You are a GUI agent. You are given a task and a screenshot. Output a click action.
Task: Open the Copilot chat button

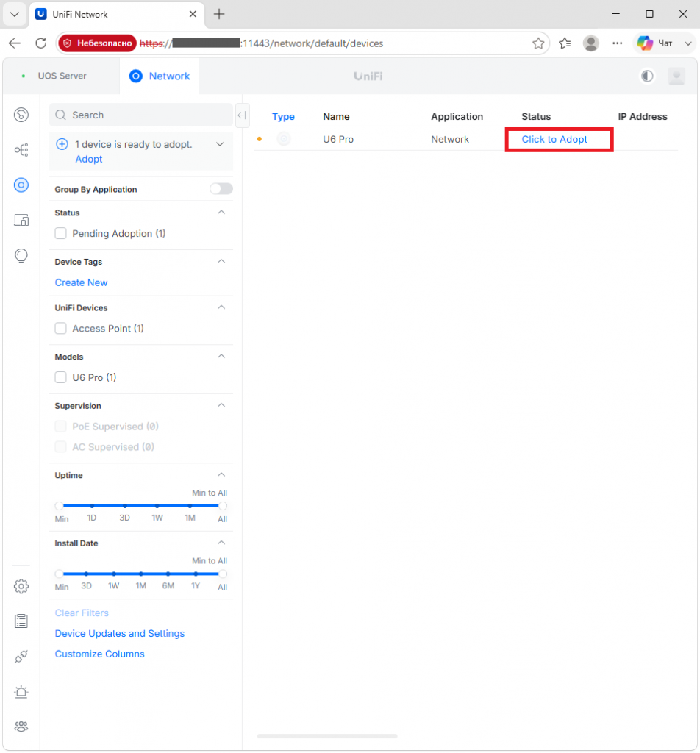pyautogui.click(x=663, y=43)
